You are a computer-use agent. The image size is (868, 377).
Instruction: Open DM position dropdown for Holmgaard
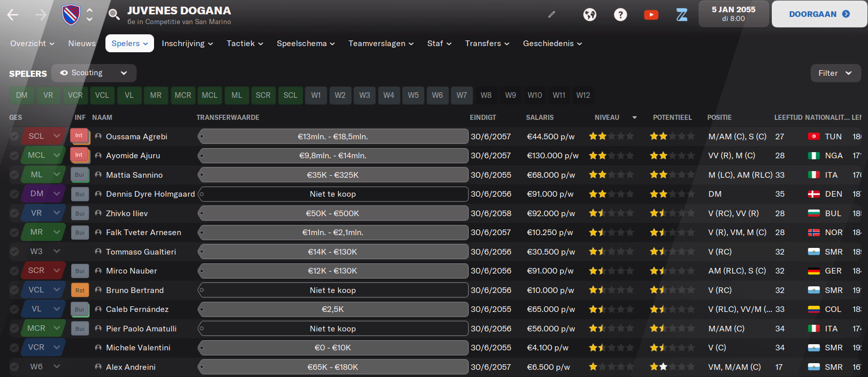[44, 194]
